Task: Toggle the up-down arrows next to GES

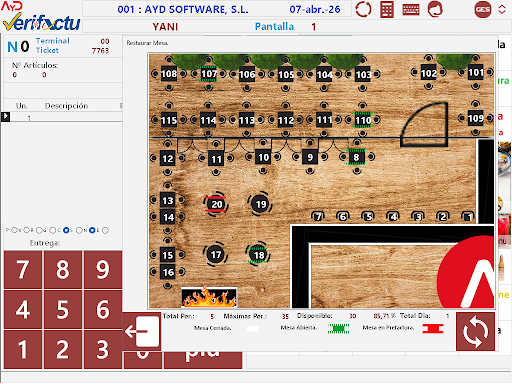Action: 502,9
